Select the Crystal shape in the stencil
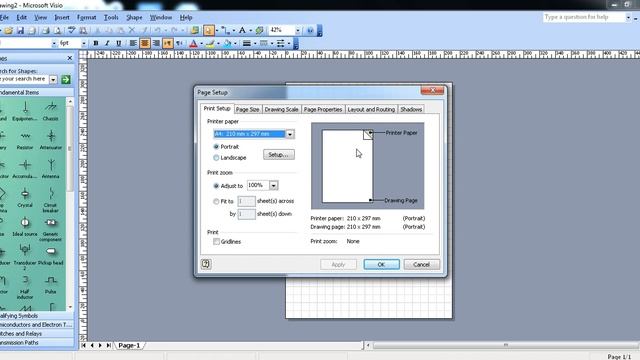This screenshot has width=640, height=360. (25, 198)
